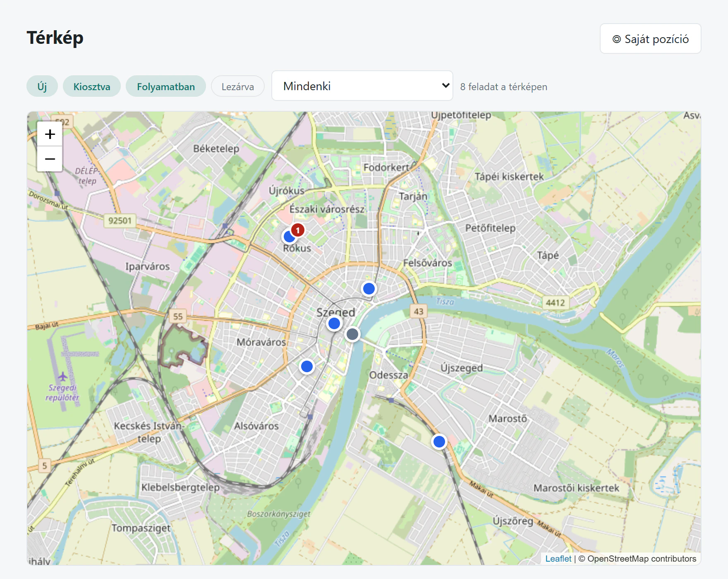728x579 pixels.
Task: Open the Leaflet attribution link
Action: click(x=558, y=559)
